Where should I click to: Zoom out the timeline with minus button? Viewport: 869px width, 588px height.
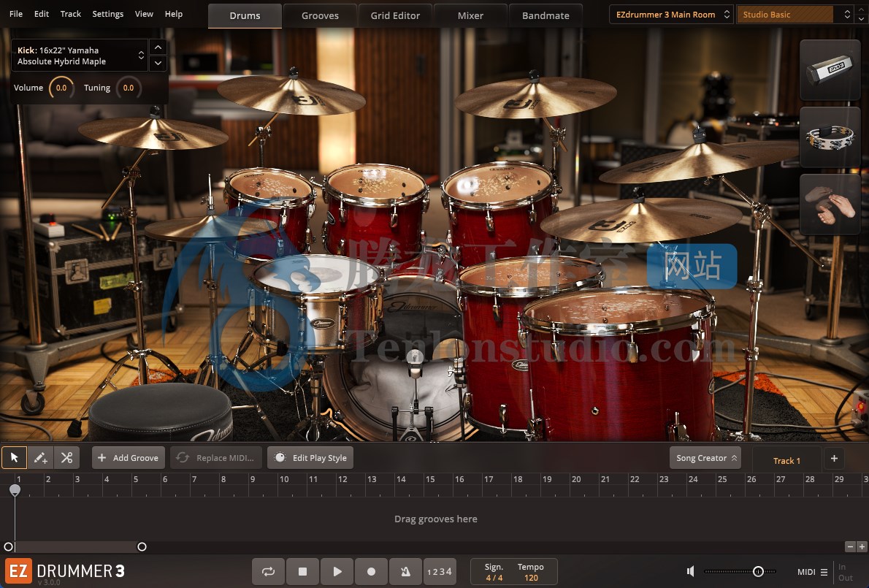pos(850,546)
